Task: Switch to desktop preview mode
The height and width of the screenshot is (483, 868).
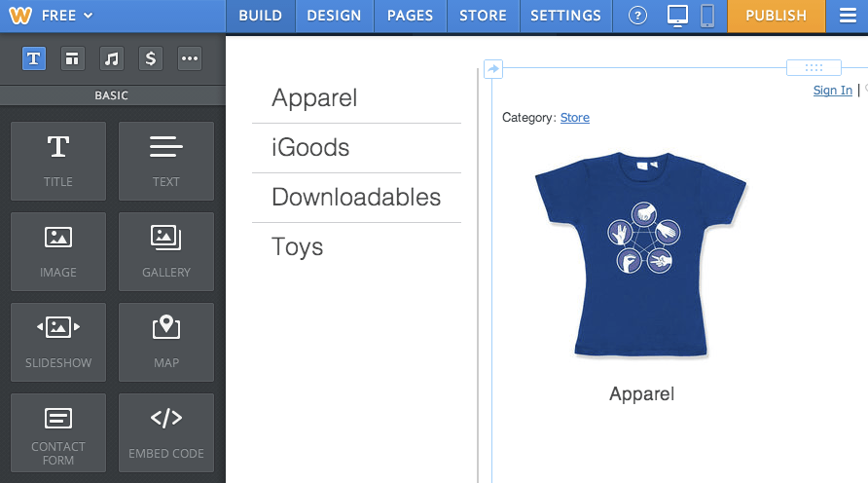Action: [x=677, y=16]
